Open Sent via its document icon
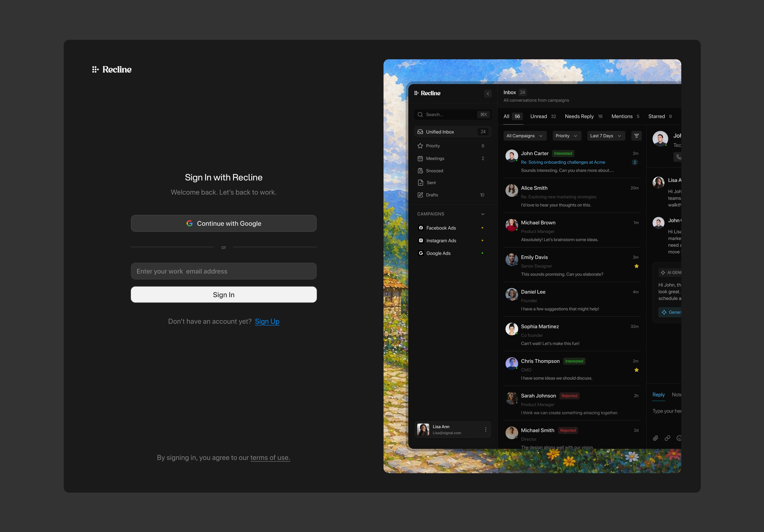Viewport: 764px width, 532px height. tap(420, 183)
